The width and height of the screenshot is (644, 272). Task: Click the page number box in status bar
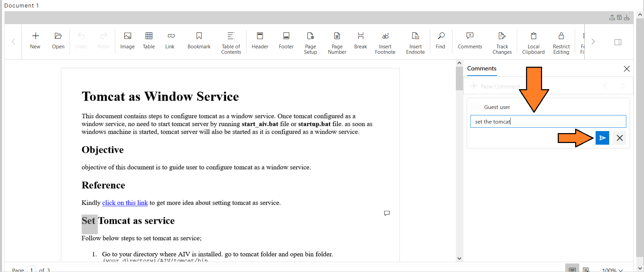[31, 269]
